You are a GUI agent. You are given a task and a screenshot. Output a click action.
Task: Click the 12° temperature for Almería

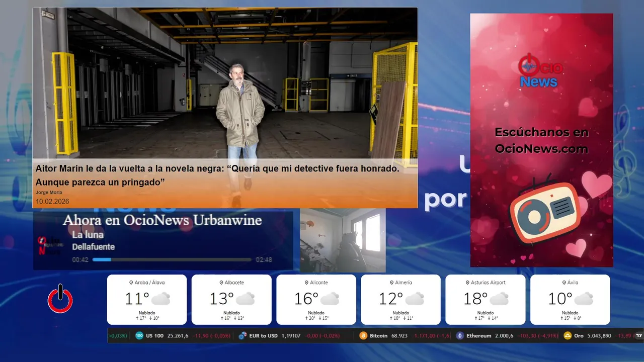(x=391, y=299)
